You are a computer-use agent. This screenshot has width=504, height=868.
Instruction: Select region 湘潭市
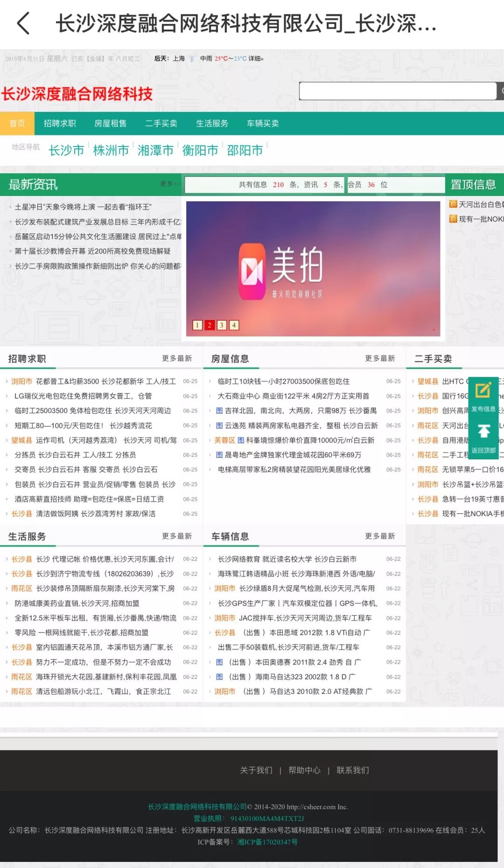tap(155, 150)
